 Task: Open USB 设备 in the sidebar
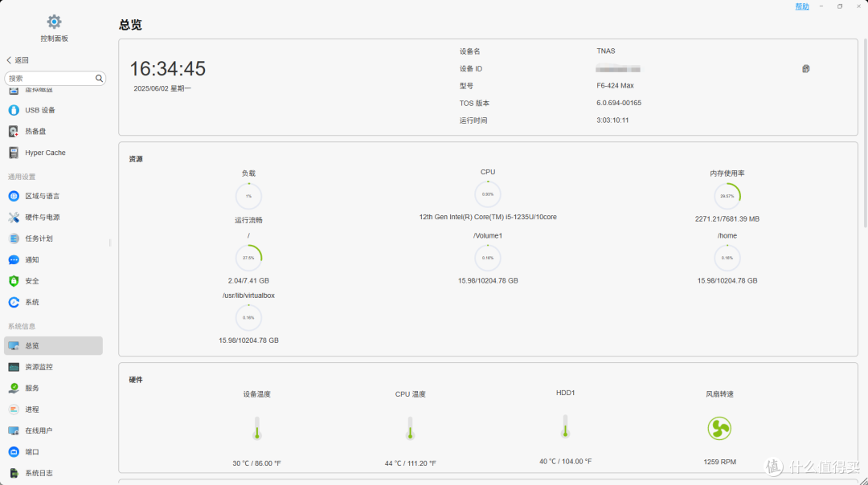53,110
